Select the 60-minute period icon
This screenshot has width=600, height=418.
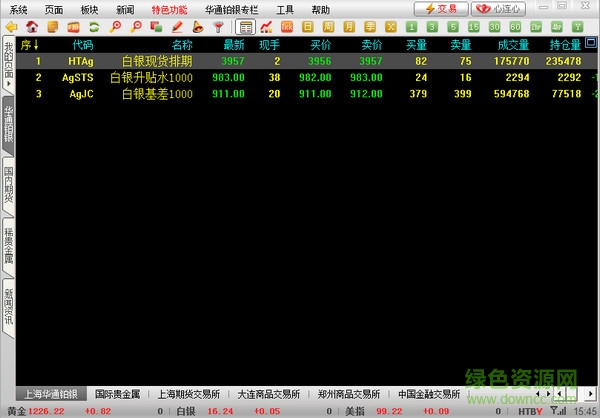(x=515, y=27)
